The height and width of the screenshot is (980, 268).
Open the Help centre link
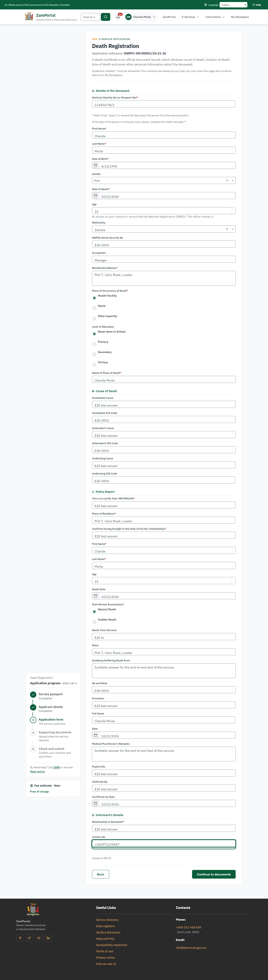coord(37,771)
